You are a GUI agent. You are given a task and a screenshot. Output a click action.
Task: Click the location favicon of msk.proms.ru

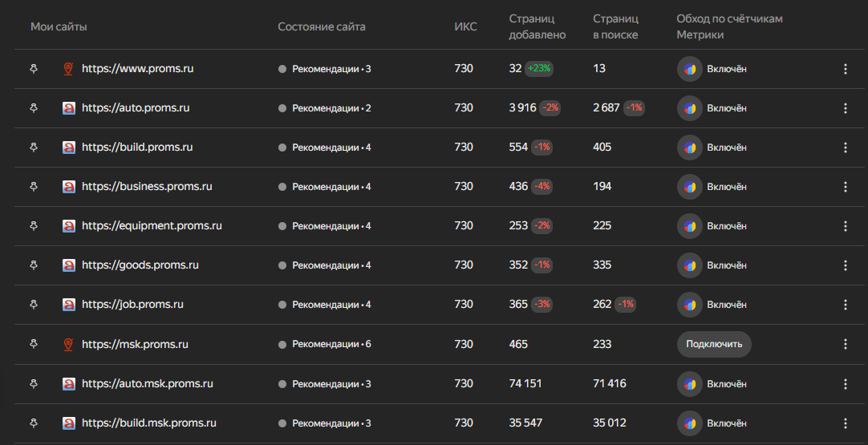69,344
